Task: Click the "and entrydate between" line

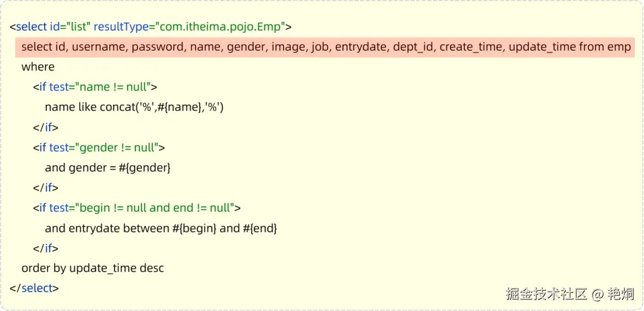Action: [161, 229]
